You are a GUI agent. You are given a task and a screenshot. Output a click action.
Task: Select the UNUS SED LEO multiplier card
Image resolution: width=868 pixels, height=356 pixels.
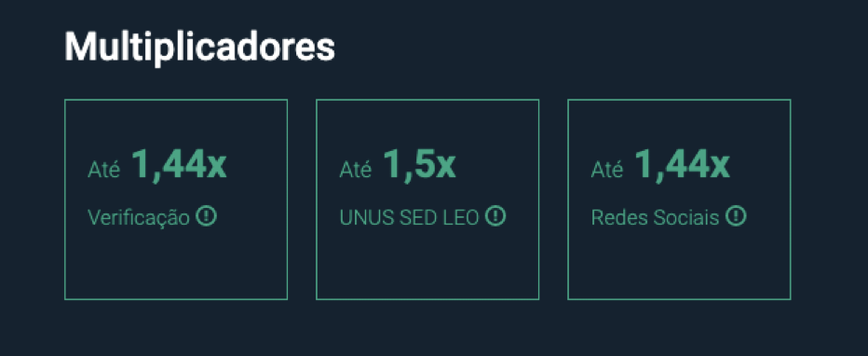427,199
